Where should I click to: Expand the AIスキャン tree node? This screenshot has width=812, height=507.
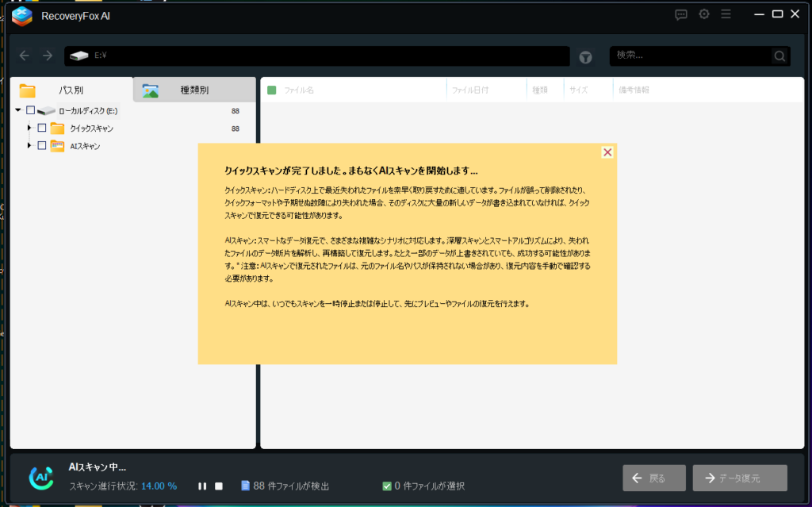point(29,146)
